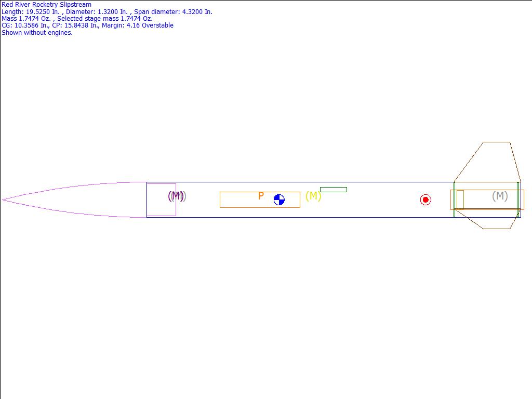This screenshot has height=399, width=532.
Task: Click the red CP bullseye marker
Action: 425,200
